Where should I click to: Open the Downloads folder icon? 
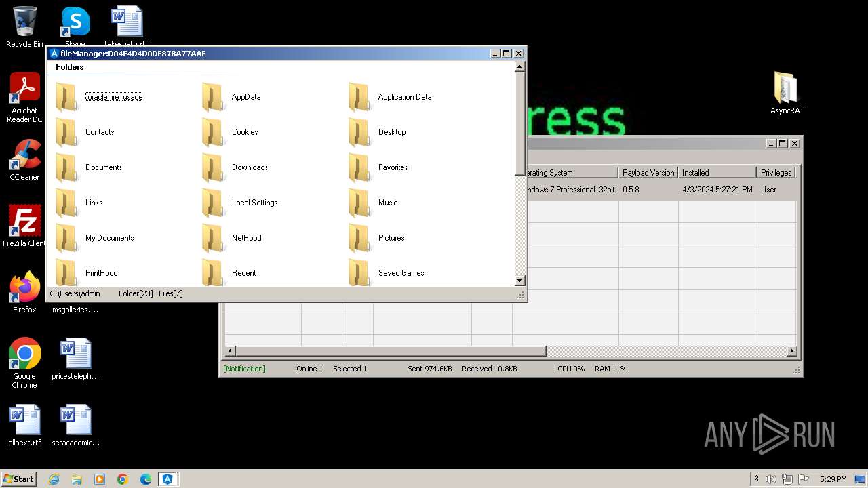click(213, 167)
